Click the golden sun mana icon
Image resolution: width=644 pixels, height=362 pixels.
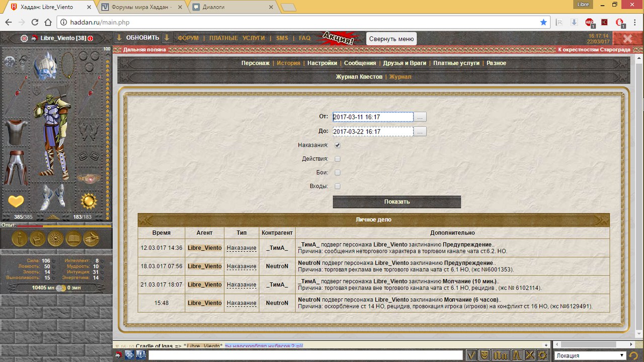[89, 201]
